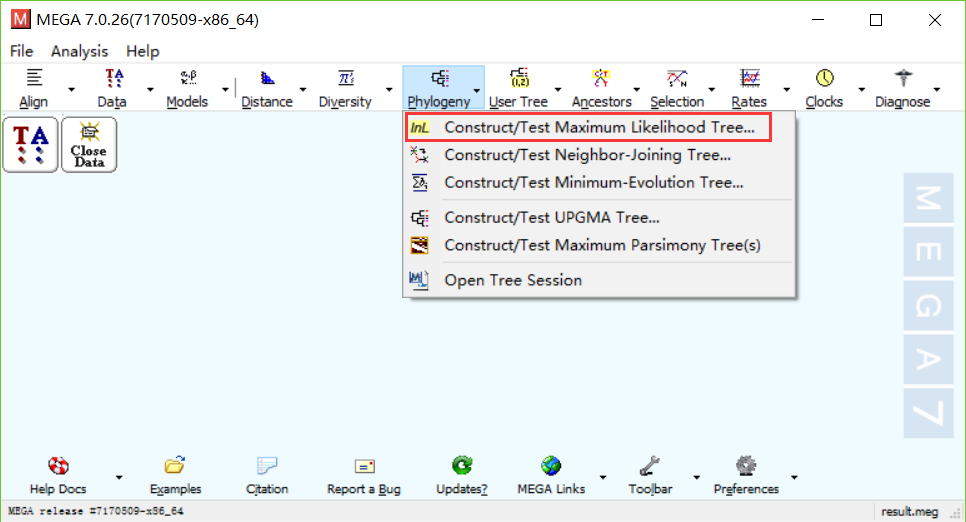Viewport: 966px width, 522px height.
Task: Click the MEGA app icon in title bar
Action: click(x=20, y=19)
